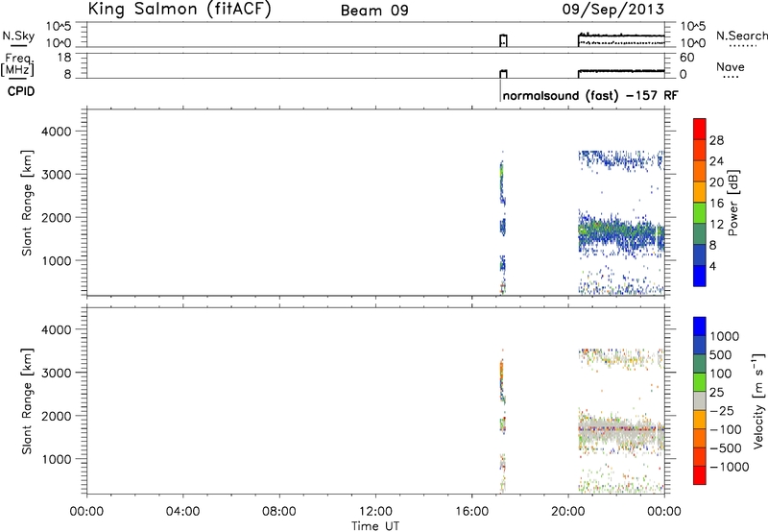Select the "20:00" time axis label
Viewport: 768px width, 532px height.
[567, 511]
